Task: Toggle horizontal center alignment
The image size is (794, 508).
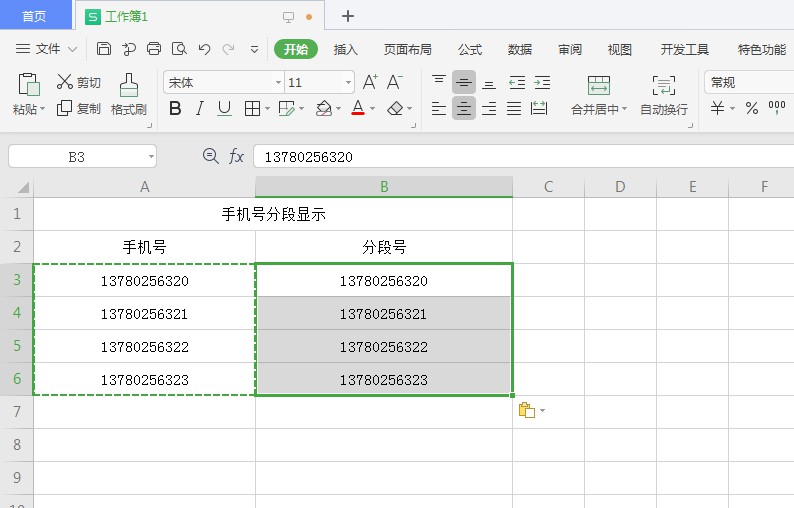Action: pyautogui.click(x=463, y=108)
